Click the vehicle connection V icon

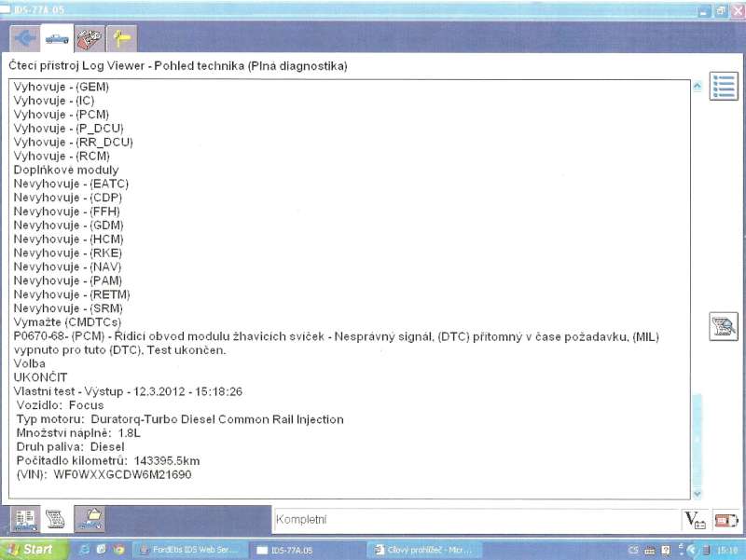[693, 520]
